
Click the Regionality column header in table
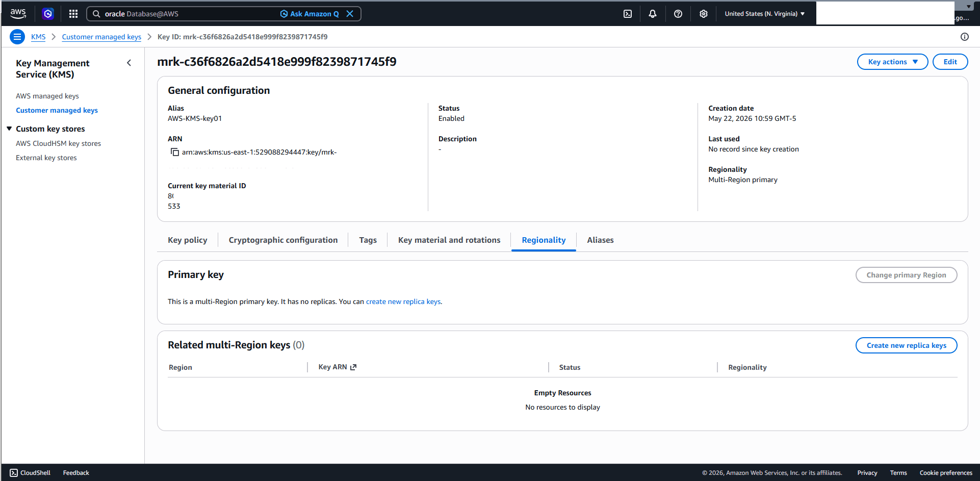(747, 367)
